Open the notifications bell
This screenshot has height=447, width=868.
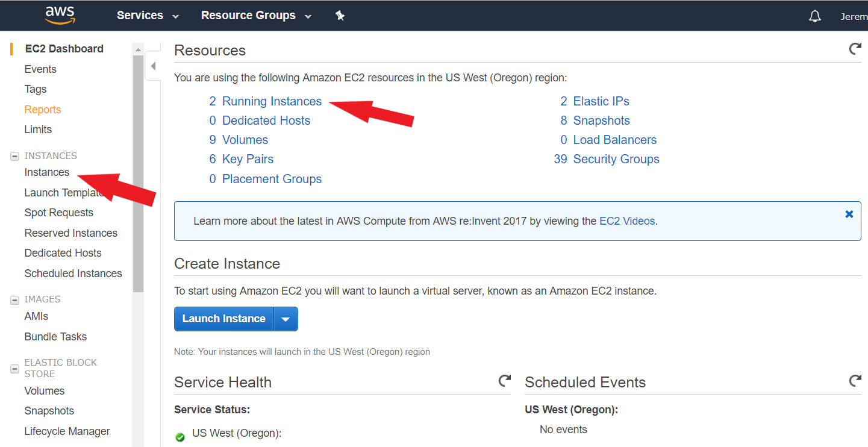[815, 16]
